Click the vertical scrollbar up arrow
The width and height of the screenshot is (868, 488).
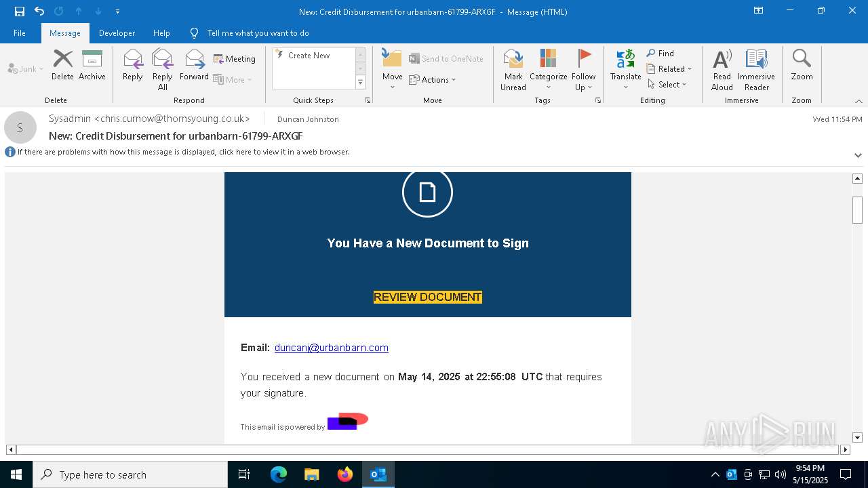tap(857, 178)
